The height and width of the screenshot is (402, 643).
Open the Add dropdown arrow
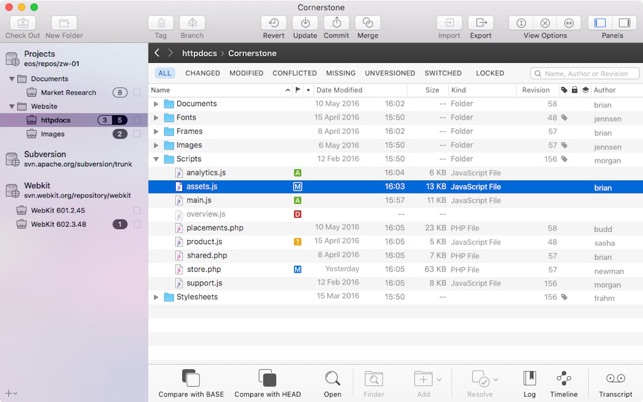coord(439,379)
